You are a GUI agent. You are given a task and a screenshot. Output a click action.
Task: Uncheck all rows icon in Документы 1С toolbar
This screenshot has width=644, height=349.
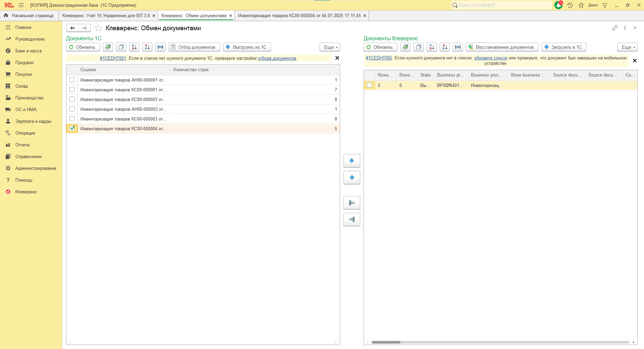point(121,47)
